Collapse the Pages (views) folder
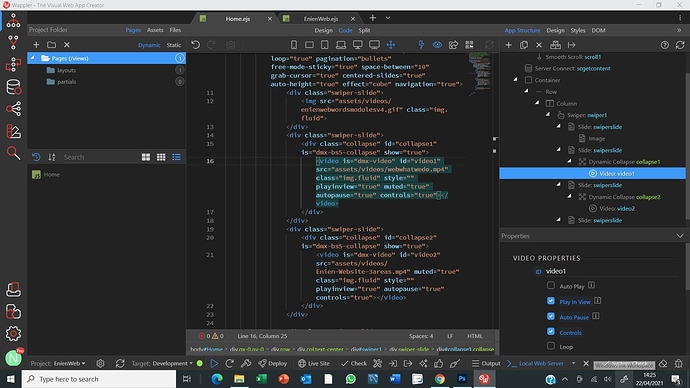The width and height of the screenshot is (690, 388). click(x=33, y=58)
